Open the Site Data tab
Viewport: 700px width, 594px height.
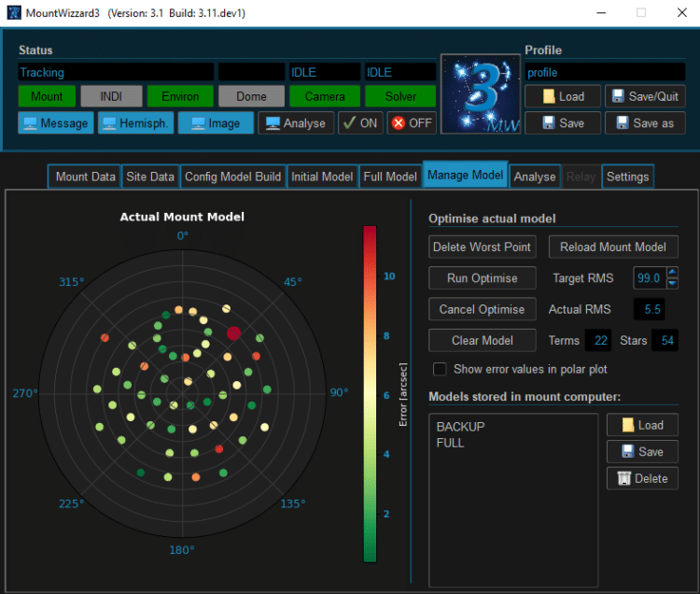pos(150,177)
